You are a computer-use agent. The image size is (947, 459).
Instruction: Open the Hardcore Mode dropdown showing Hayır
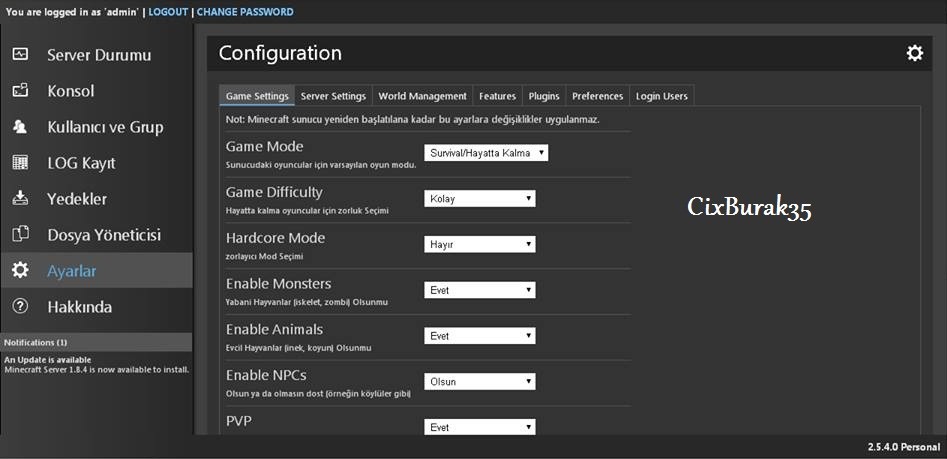[x=480, y=245]
